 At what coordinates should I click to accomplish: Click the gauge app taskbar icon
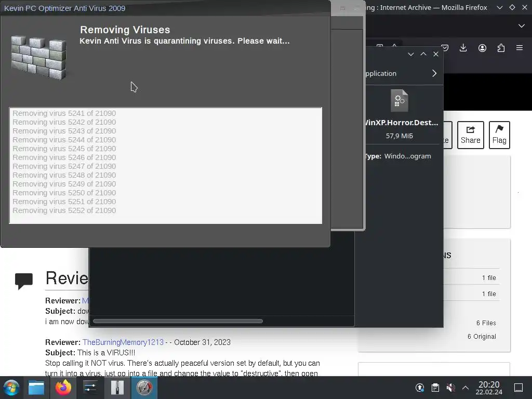pyautogui.click(x=144, y=388)
